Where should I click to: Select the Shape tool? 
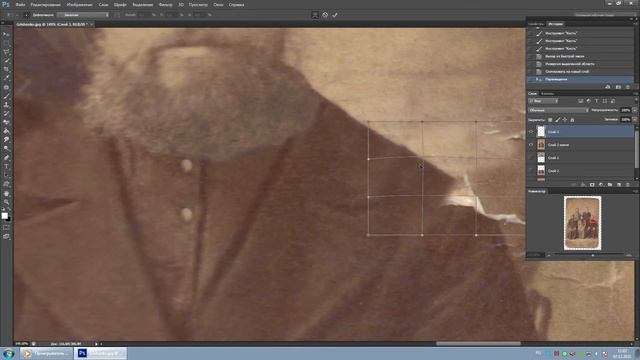tap(6, 184)
